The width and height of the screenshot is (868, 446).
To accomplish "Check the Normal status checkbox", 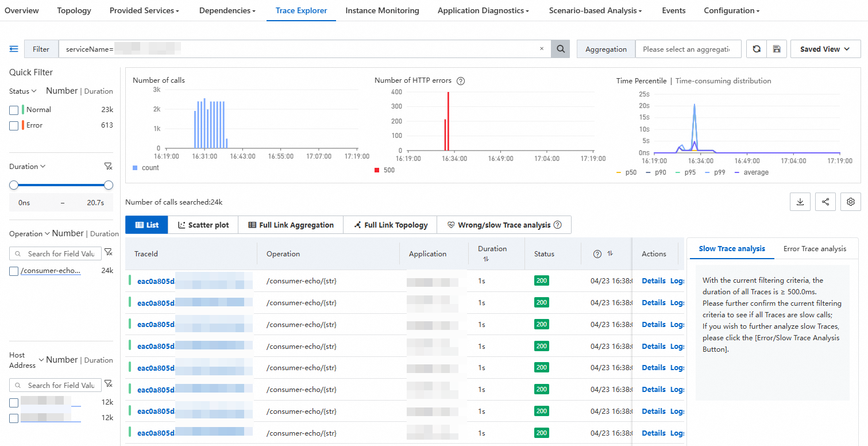I will 14,110.
